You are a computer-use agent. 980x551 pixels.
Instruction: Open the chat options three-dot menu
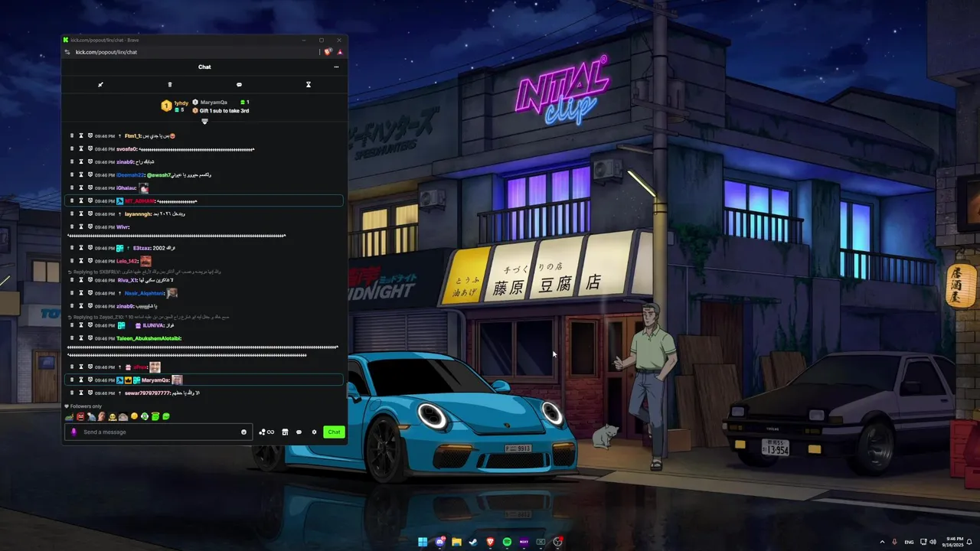(x=336, y=67)
